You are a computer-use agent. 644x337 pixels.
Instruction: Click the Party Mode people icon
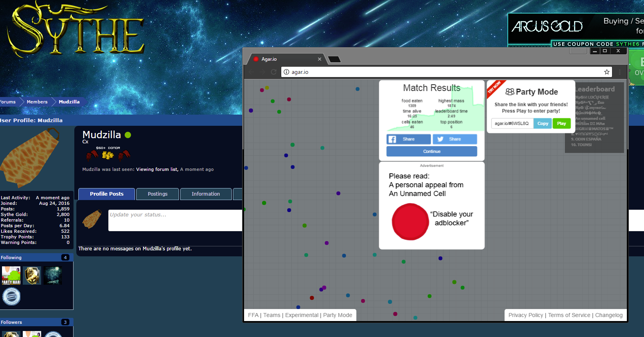[x=510, y=92]
